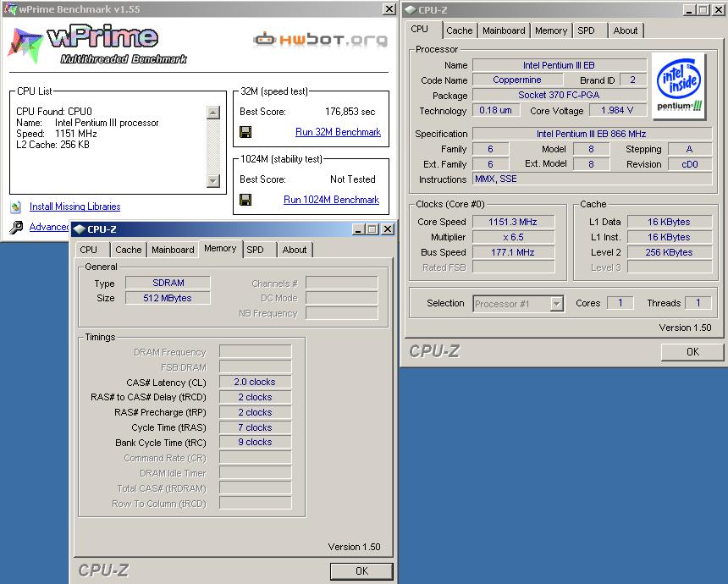Click the CPU List scroll down arrow
Viewport: 728px width, 584px height.
coord(212,180)
